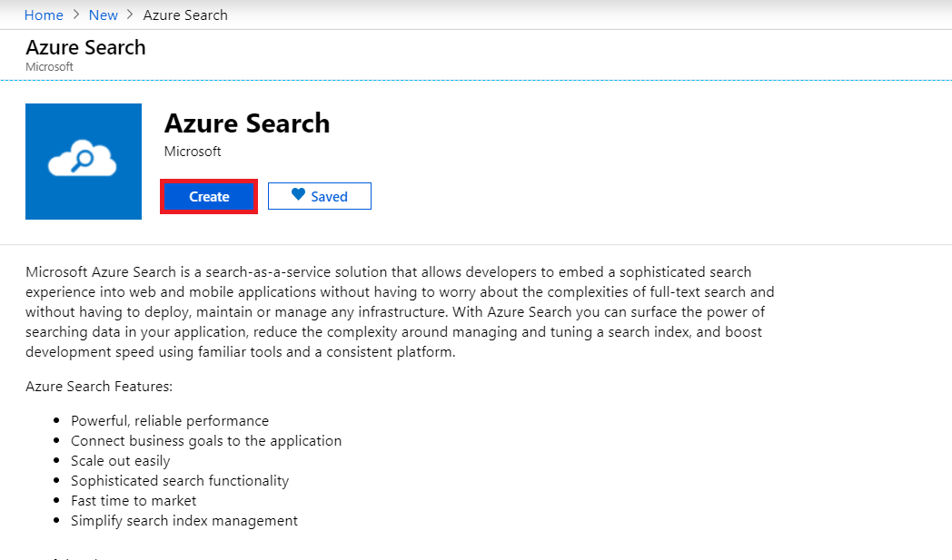Image resolution: width=952 pixels, height=560 pixels.
Task: Click the Microsoft label in the top header
Action: click(x=49, y=66)
